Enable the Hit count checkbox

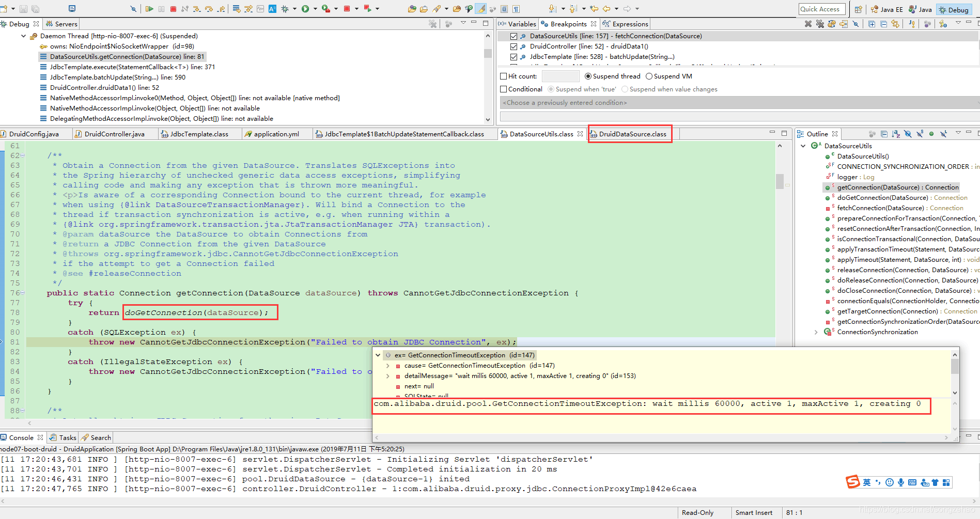pos(503,76)
